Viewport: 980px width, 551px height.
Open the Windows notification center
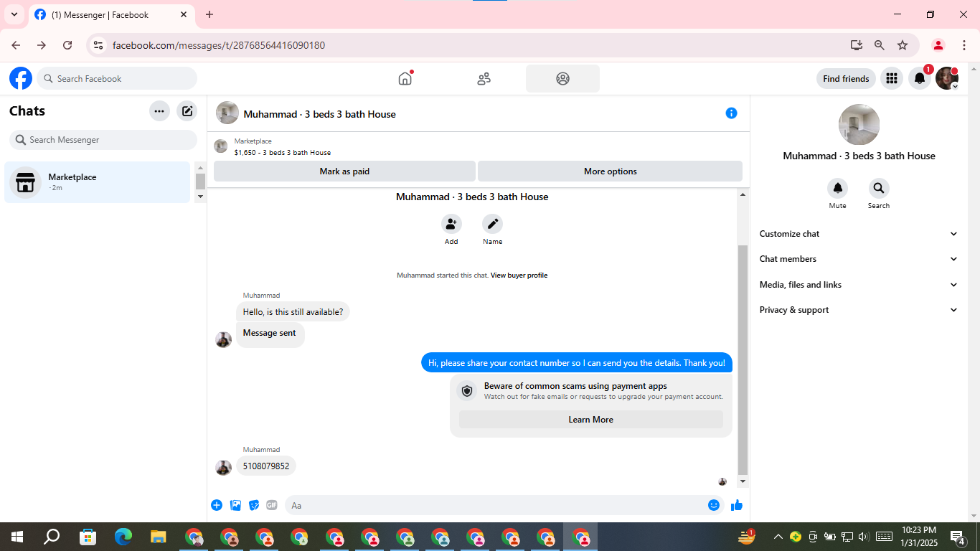tap(957, 537)
